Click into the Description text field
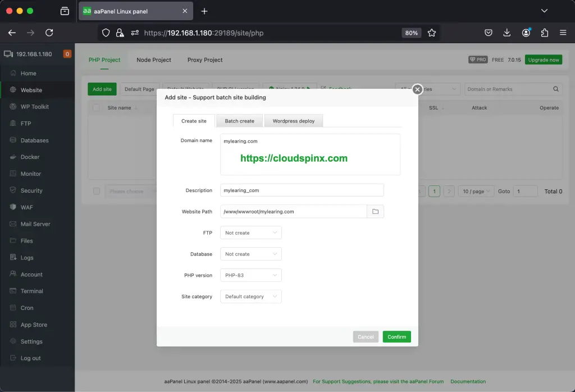 point(302,190)
